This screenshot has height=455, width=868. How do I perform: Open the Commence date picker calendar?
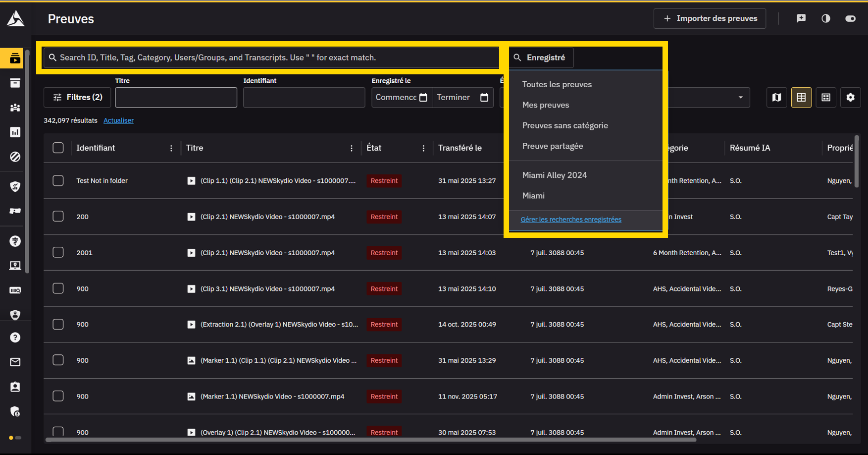pyautogui.click(x=423, y=98)
